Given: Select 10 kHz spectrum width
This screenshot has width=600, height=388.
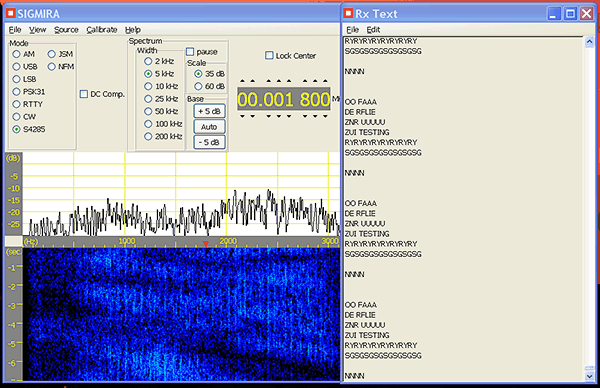Looking at the screenshot, I should (148, 86).
